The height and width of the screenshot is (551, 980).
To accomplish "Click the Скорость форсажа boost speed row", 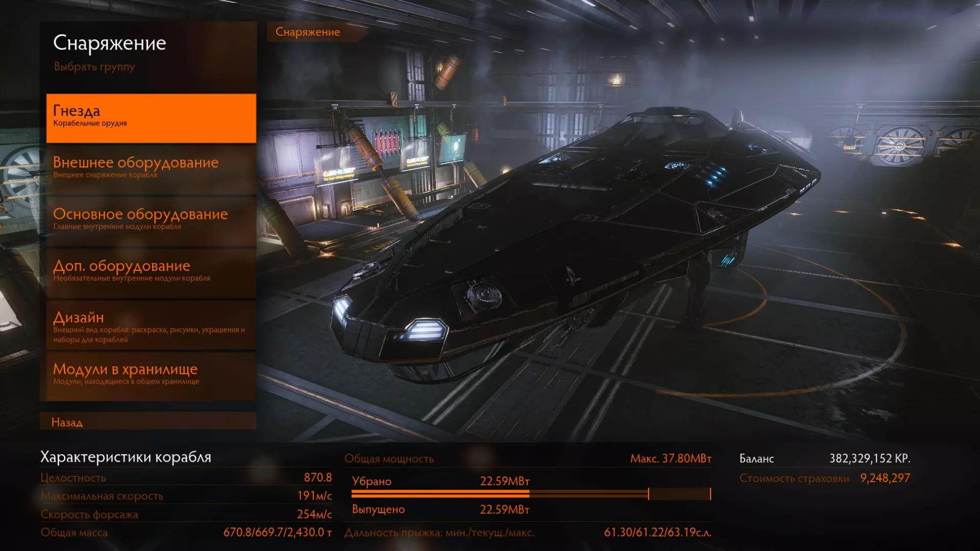I will click(x=186, y=514).
